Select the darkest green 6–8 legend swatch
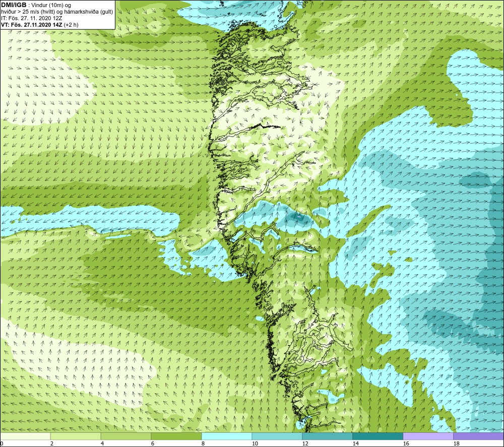 [x=176, y=436]
